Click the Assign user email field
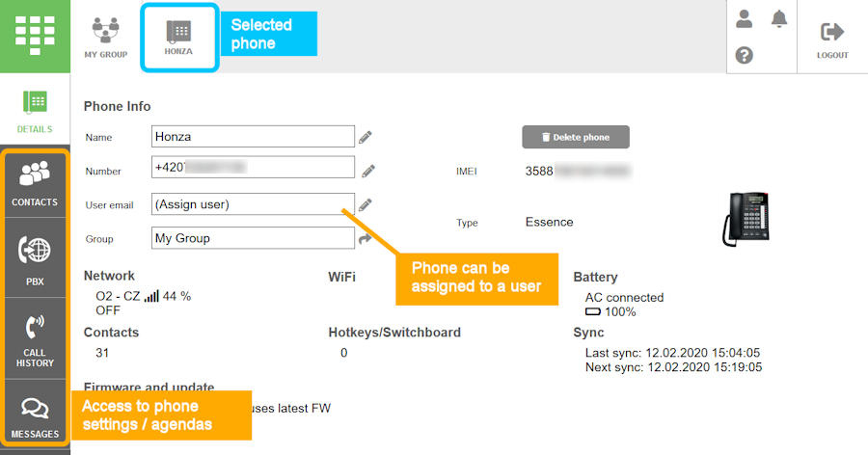This screenshot has height=455, width=868. (x=247, y=204)
